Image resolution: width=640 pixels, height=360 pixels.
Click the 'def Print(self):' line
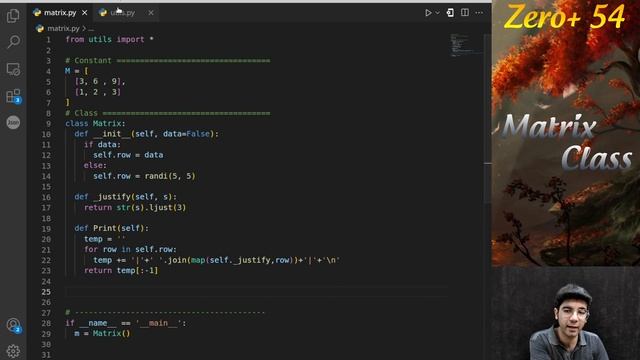click(x=112, y=228)
